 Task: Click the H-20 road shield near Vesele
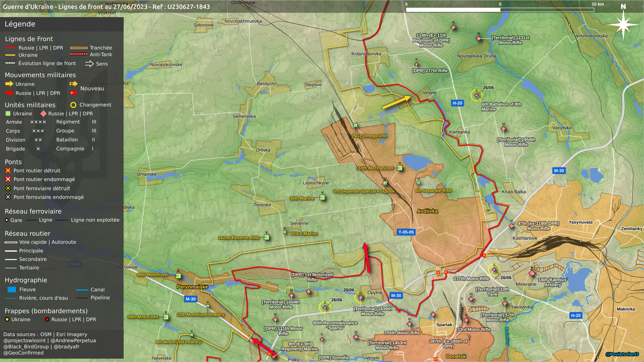[x=457, y=103]
